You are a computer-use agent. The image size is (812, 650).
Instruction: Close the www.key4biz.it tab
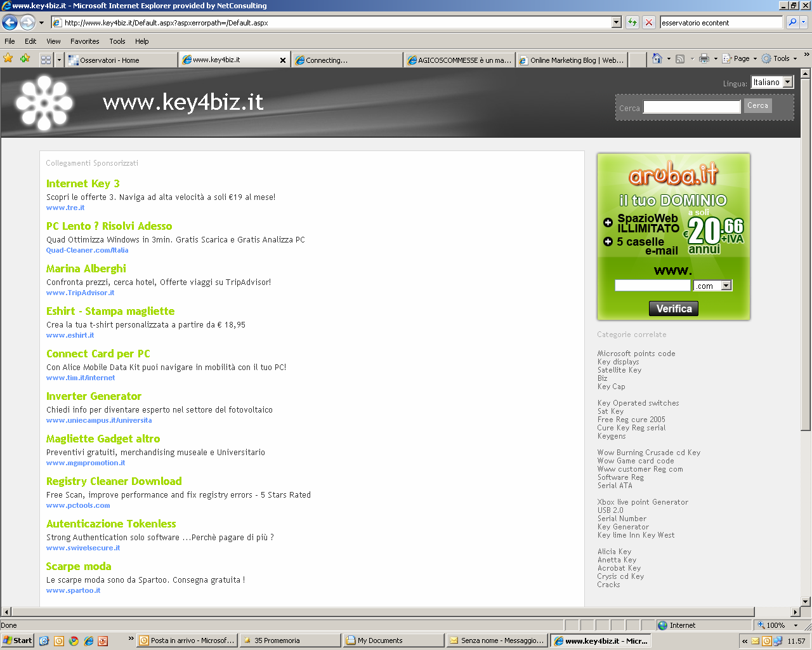tap(283, 60)
